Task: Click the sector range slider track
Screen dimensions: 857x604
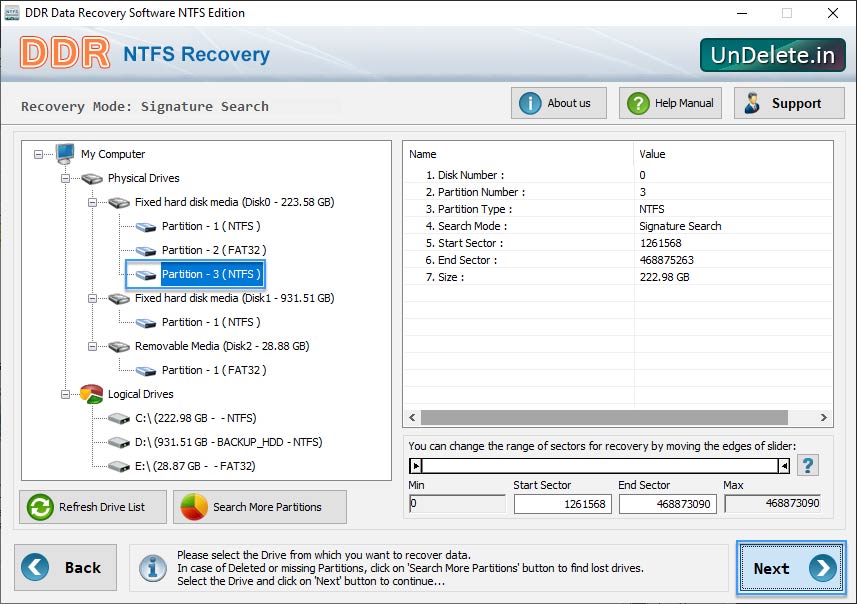Action: click(x=600, y=466)
